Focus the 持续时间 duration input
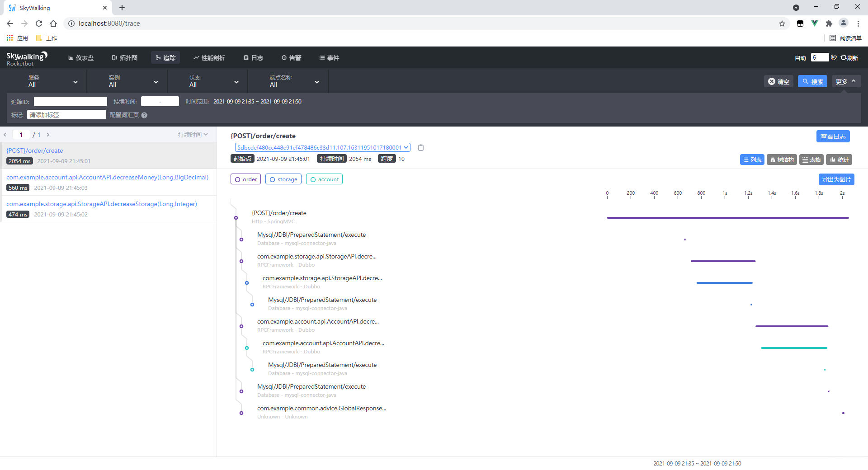868x470 pixels. point(160,102)
